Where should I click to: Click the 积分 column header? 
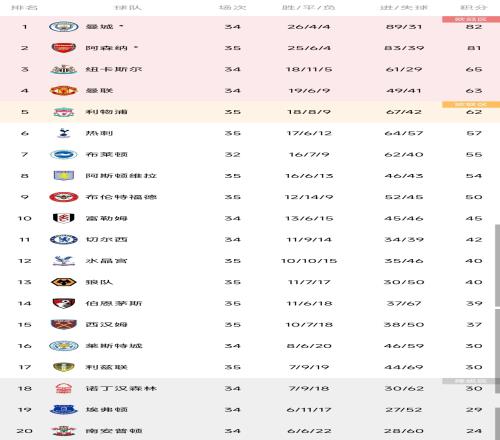pos(474,7)
